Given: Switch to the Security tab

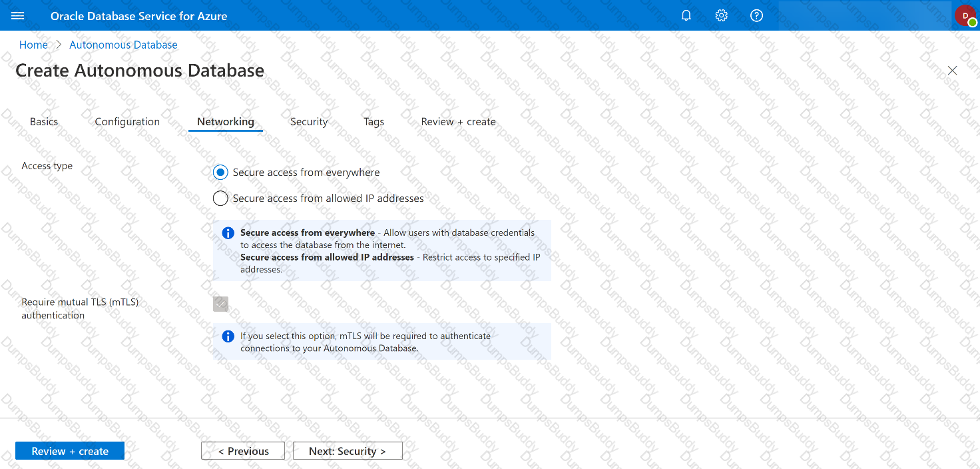Looking at the screenshot, I should [x=309, y=122].
